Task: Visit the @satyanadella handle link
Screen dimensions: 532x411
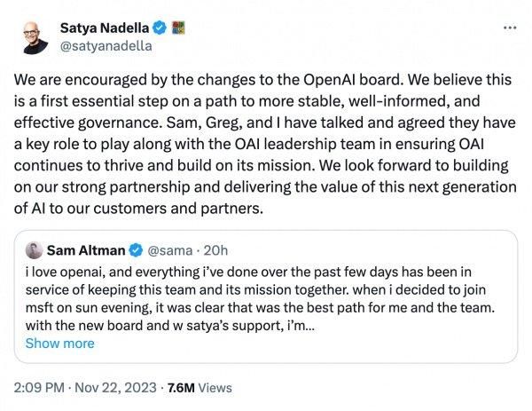Action: 101,43
